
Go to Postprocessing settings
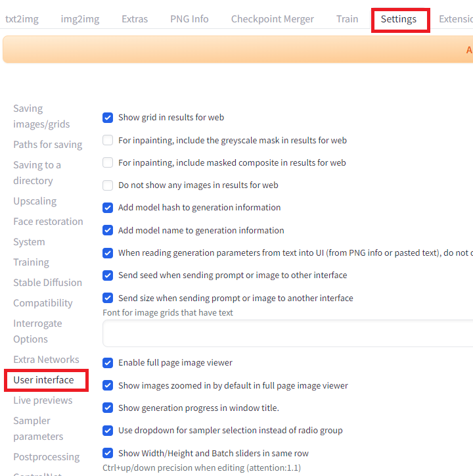coord(47,457)
